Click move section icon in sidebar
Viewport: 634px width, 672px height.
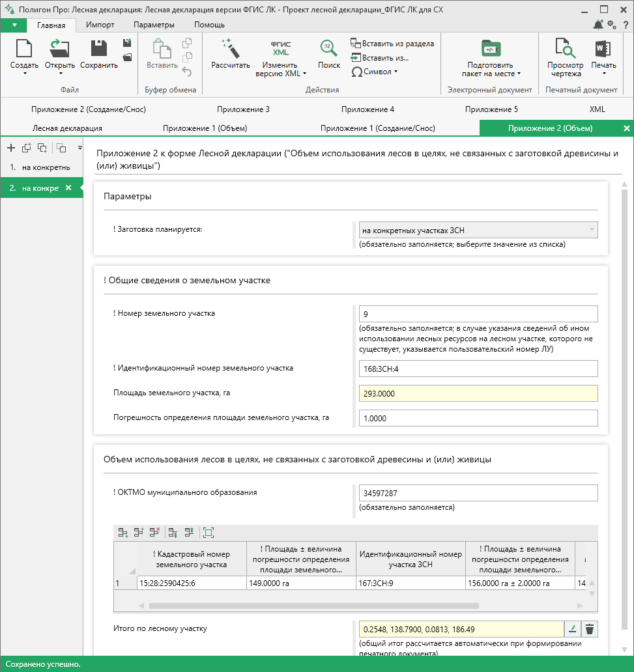tap(61, 148)
